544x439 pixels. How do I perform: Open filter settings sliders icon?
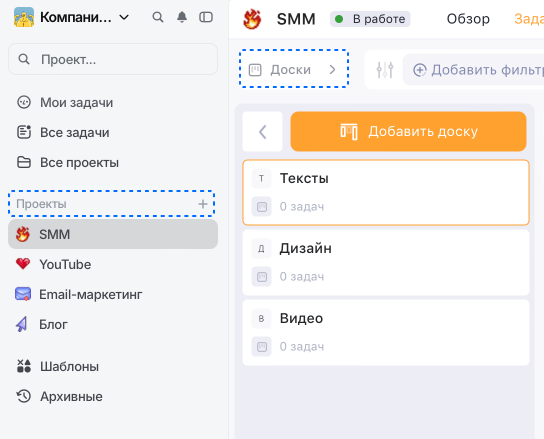coord(385,70)
